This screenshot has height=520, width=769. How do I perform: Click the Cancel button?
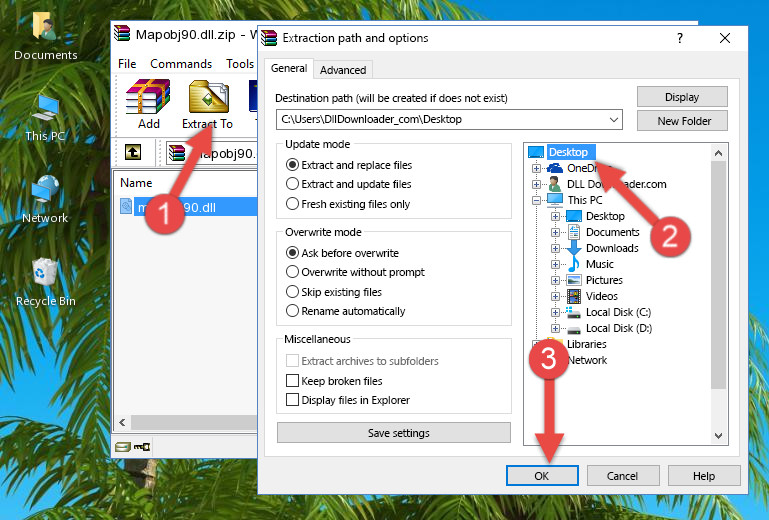(x=622, y=476)
